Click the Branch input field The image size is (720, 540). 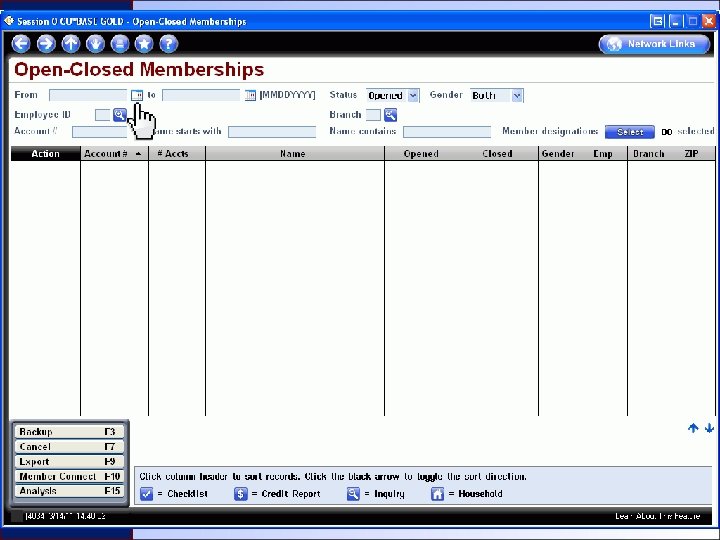tap(373, 115)
